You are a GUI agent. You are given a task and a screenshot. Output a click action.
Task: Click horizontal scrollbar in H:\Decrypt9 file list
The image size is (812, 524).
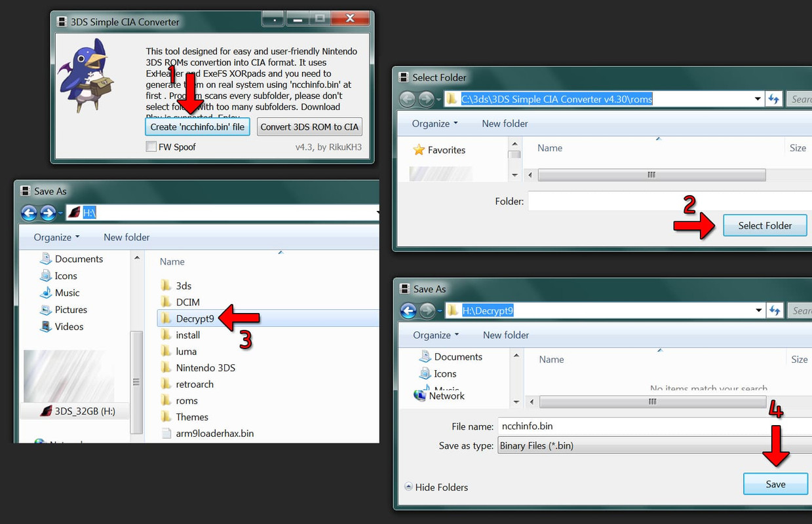651,402
